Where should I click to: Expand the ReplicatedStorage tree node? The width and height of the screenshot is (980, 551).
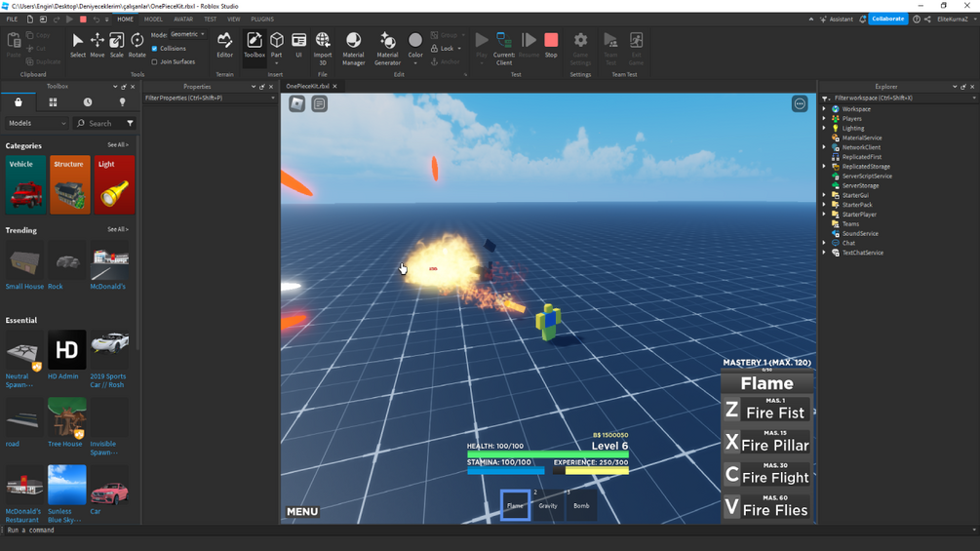click(824, 166)
